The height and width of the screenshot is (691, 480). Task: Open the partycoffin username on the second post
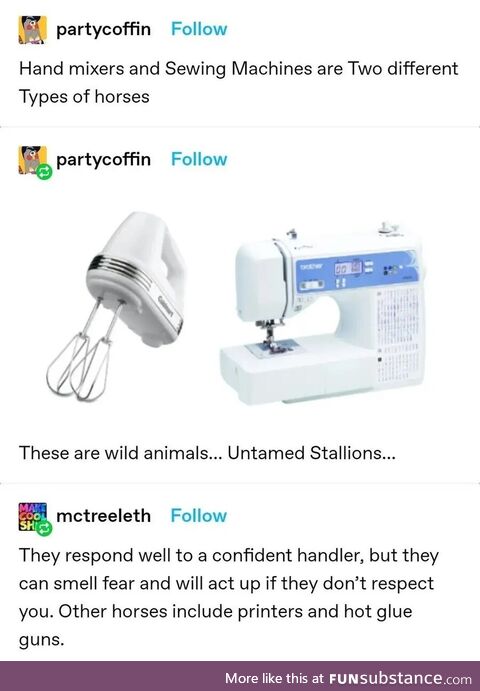pos(103,160)
